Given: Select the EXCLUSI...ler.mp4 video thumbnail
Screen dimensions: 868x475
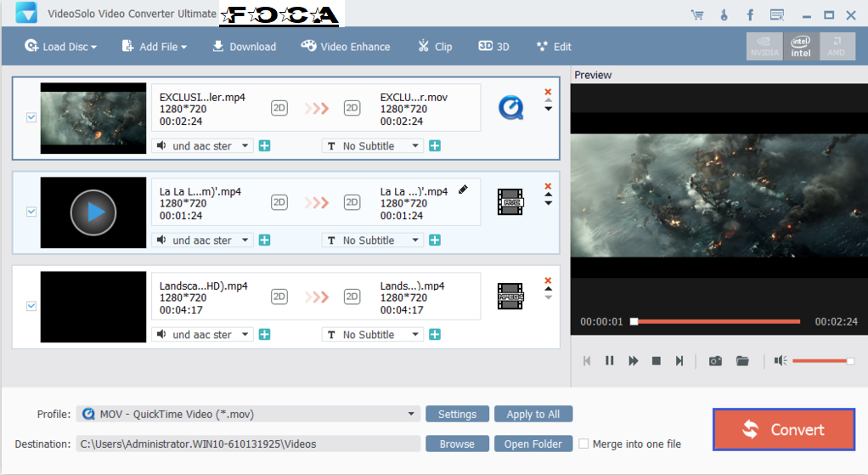Looking at the screenshot, I should coord(93,118).
